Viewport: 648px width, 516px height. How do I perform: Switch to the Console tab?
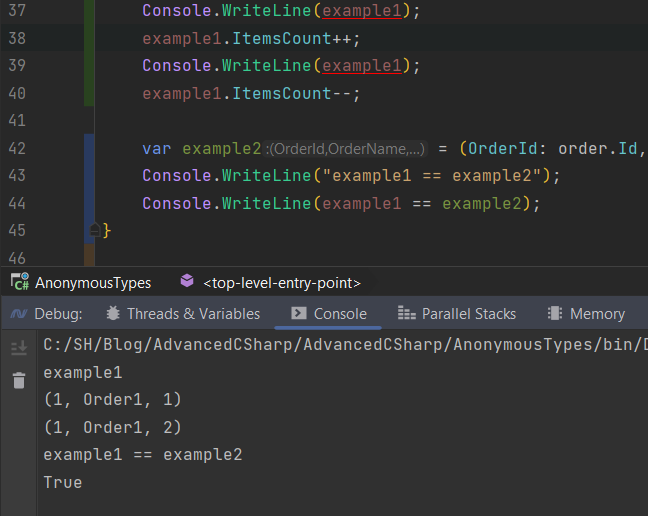[x=340, y=314]
